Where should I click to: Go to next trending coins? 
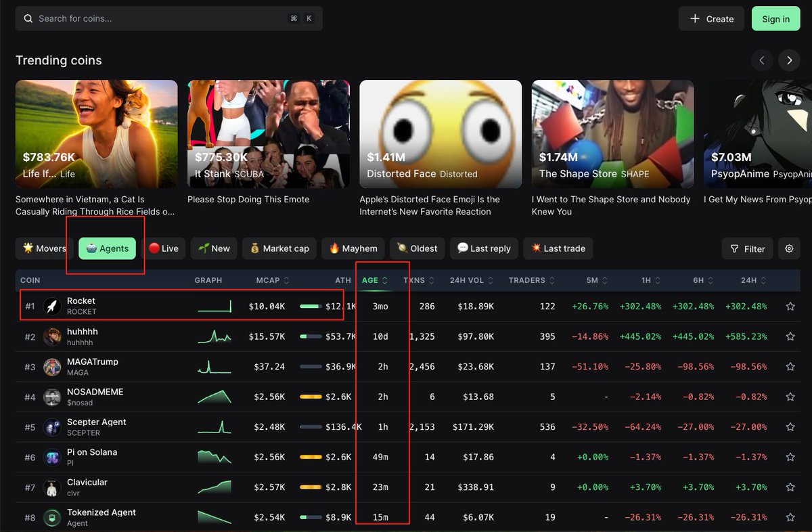click(789, 60)
